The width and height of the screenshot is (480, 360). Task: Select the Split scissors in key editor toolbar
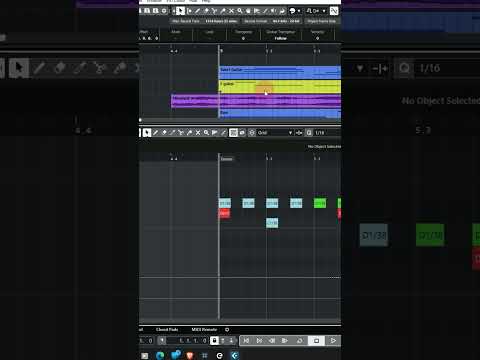[x=180, y=133]
